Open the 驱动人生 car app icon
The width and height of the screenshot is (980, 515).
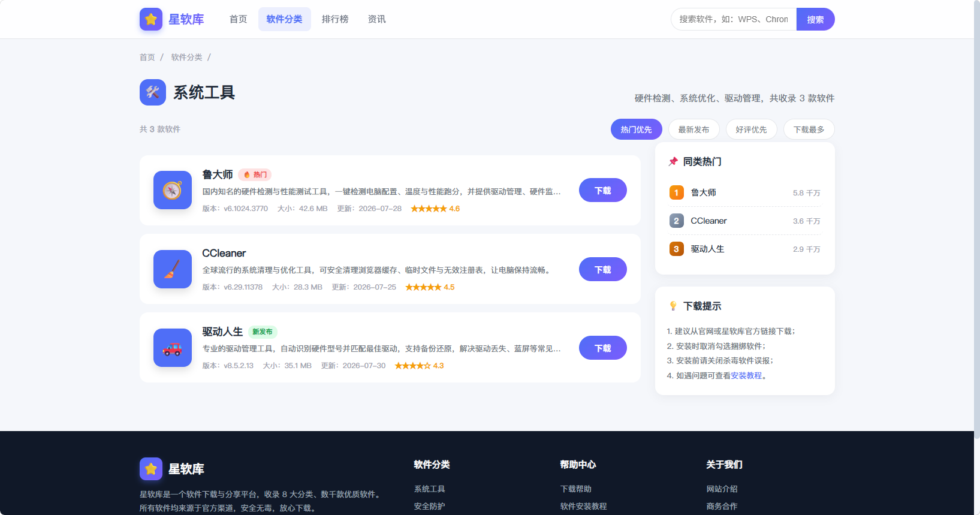(x=173, y=348)
